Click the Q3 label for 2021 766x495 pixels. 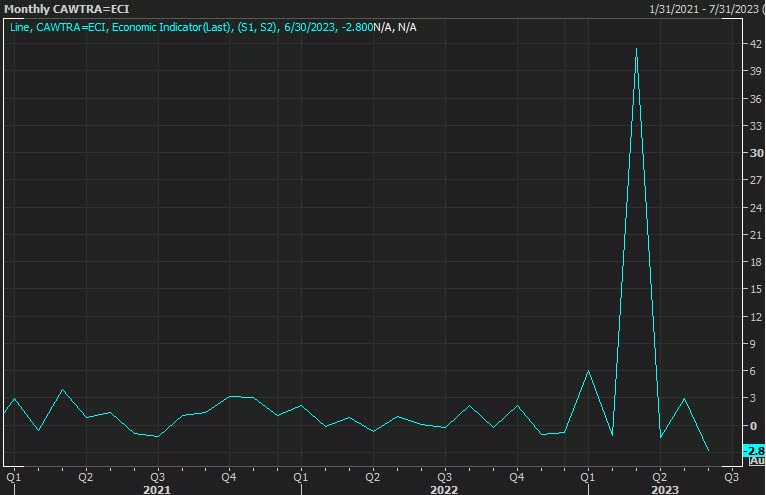(x=157, y=477)
